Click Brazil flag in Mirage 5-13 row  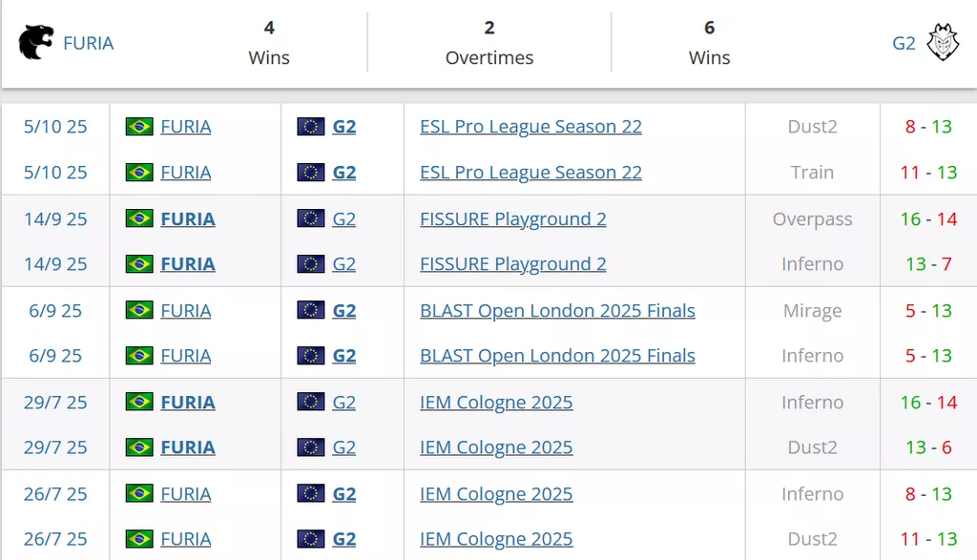pos(139,310)
